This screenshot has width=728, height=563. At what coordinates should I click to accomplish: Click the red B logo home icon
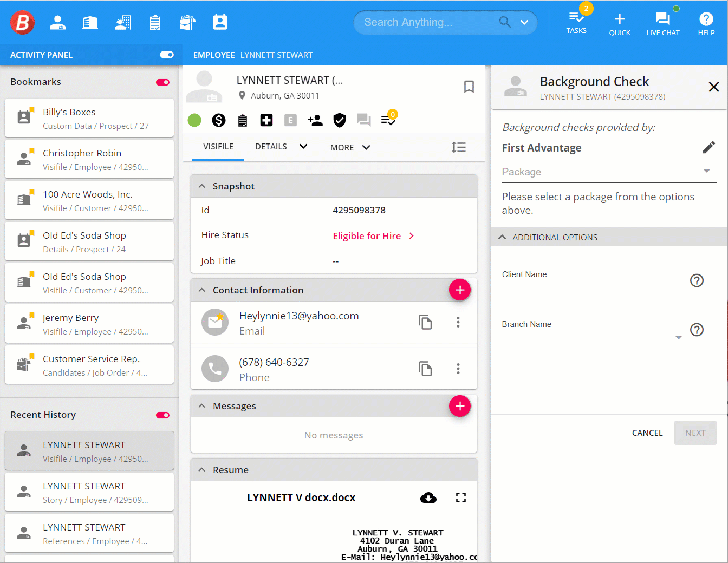coord(22,22)
